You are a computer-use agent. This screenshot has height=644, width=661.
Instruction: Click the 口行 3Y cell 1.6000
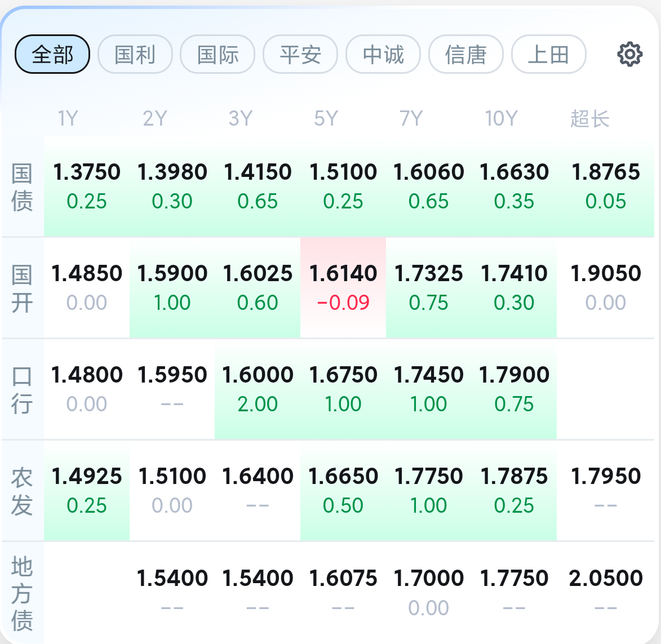pos(258,389)
